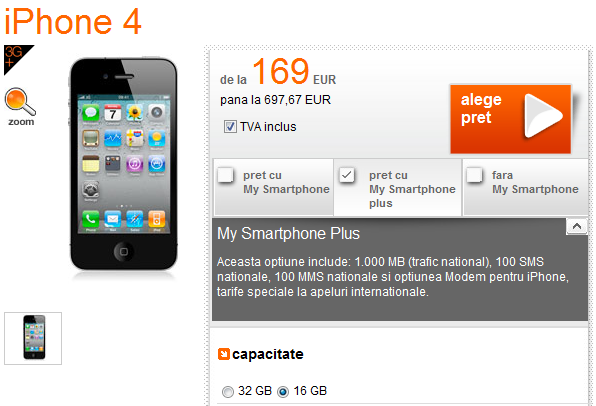596x406 pixels.
Task: Click the capacitate section heading
Action: point(268,354)
